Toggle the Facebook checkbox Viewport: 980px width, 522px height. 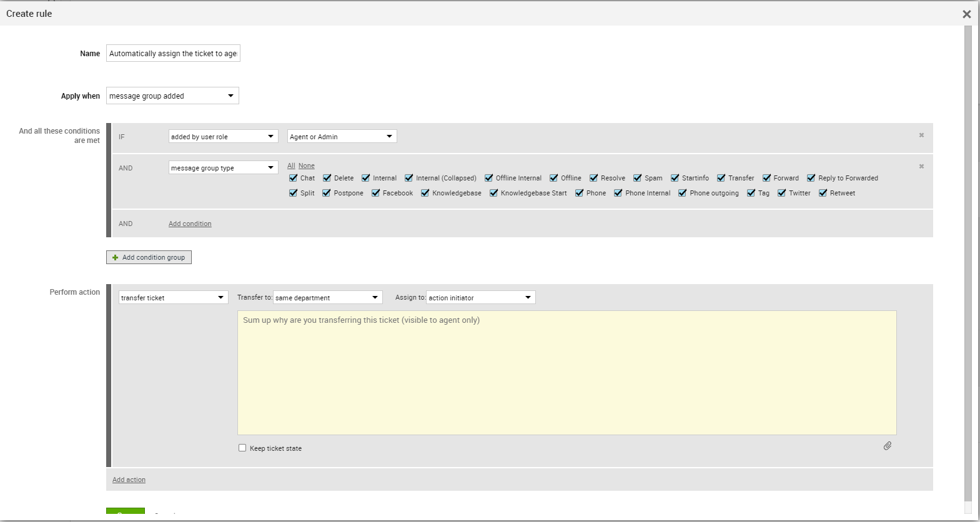pos(376,193)
